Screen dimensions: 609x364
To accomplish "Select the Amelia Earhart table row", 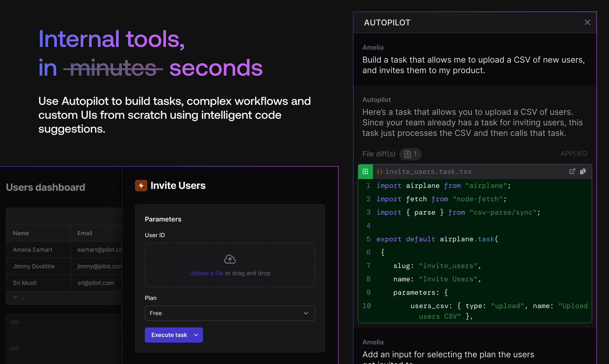I will coord(33,250).
